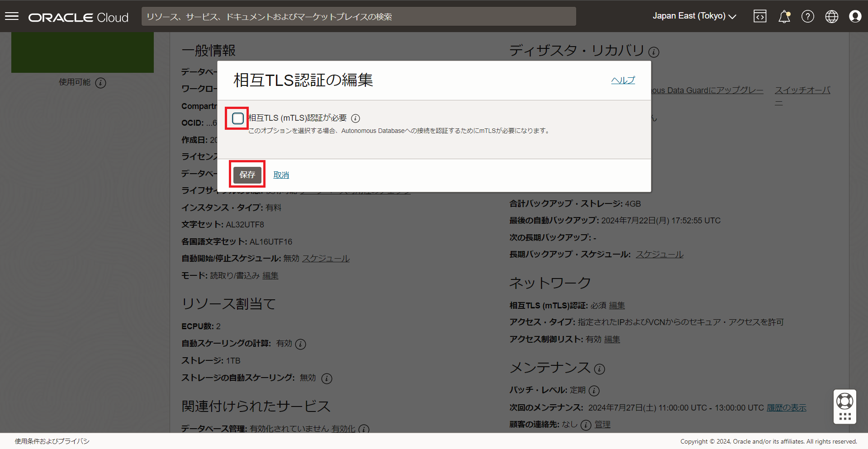Open the user profile avatar icon

pos(855,16)
